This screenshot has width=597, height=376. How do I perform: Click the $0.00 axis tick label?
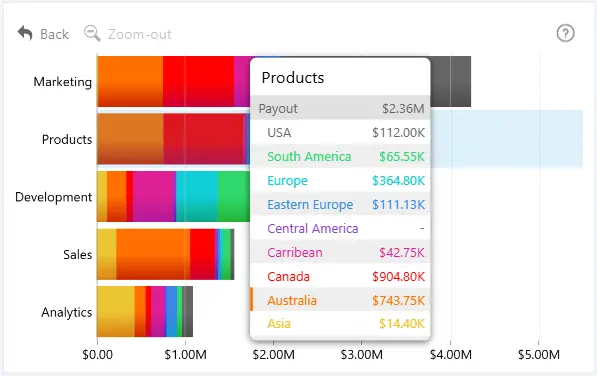pos(97,355)
